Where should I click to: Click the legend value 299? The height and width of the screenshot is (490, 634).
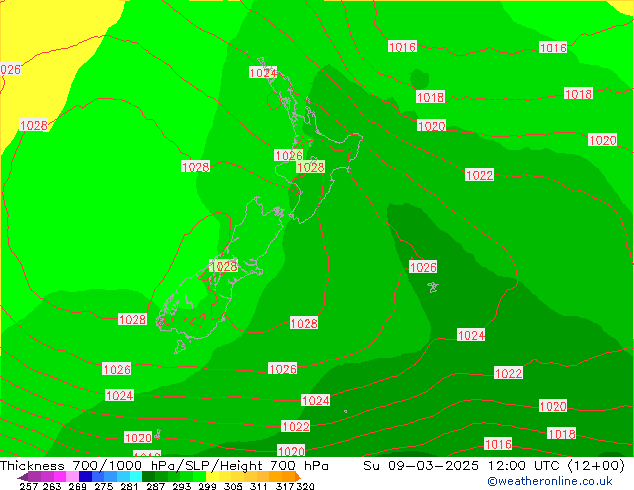coord(207,486)
